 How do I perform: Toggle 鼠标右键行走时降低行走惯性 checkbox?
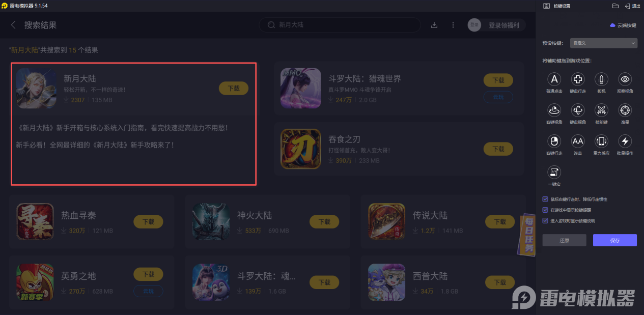(545, 199)
